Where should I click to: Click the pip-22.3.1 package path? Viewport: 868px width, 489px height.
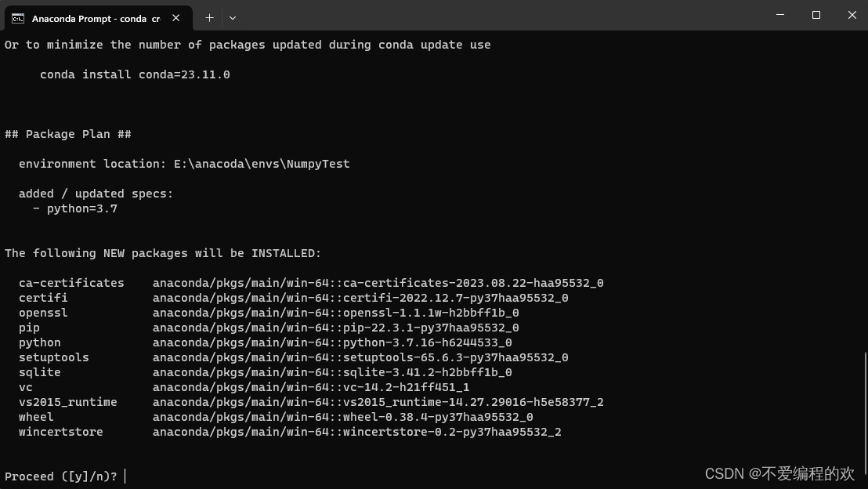(336, 328)
